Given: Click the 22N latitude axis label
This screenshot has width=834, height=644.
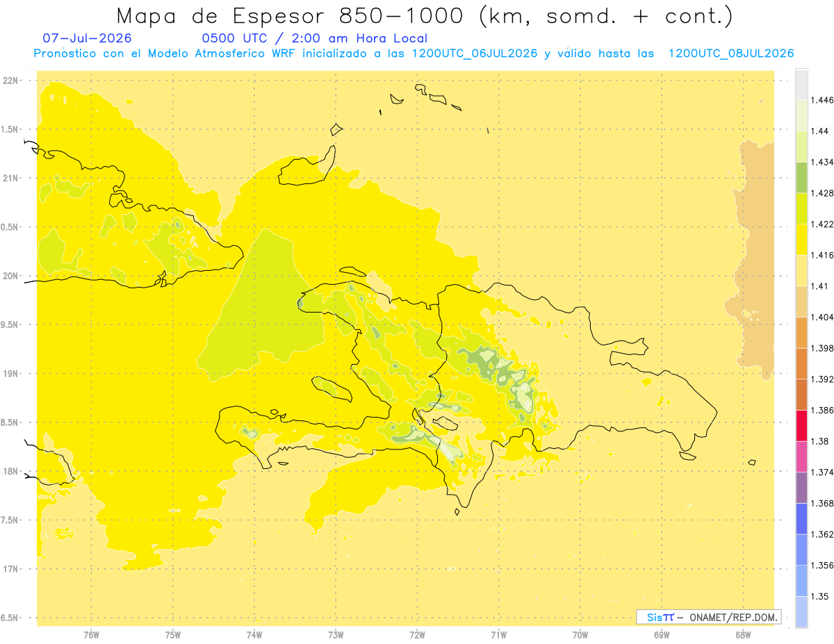Looking at the screenshot, I should [x=12, y=81].
